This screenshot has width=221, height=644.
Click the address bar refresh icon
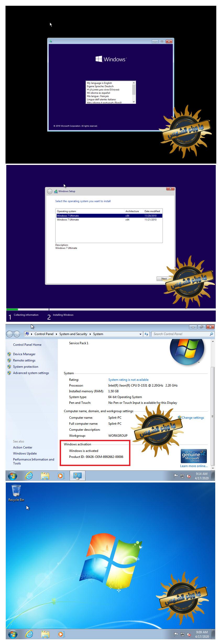pyautogui.click(x=146, y=334)
